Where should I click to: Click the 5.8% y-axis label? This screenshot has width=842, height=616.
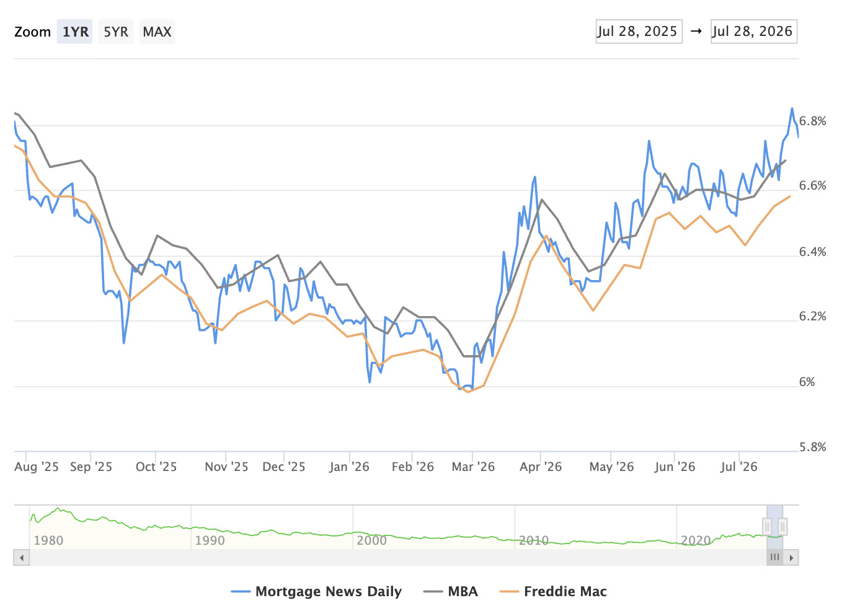pos(812,447)
